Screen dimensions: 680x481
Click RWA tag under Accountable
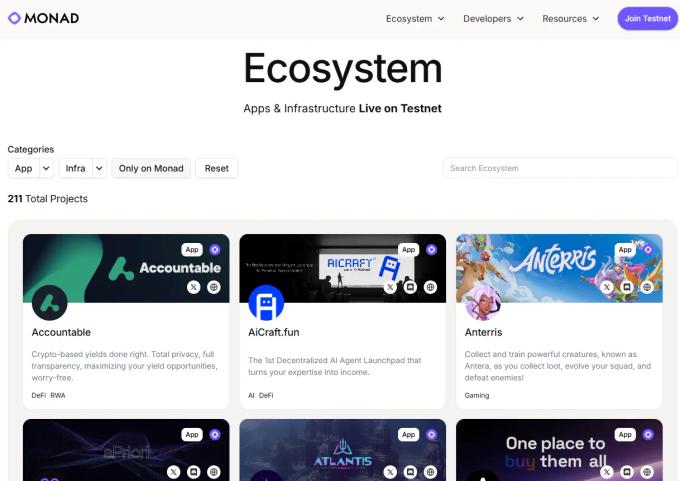(58, 396)
